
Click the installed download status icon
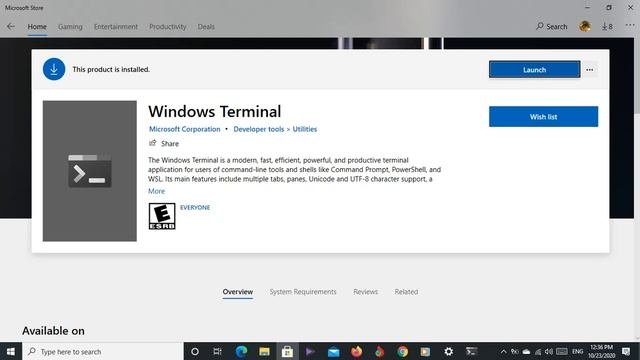click(x=54, y=69)
